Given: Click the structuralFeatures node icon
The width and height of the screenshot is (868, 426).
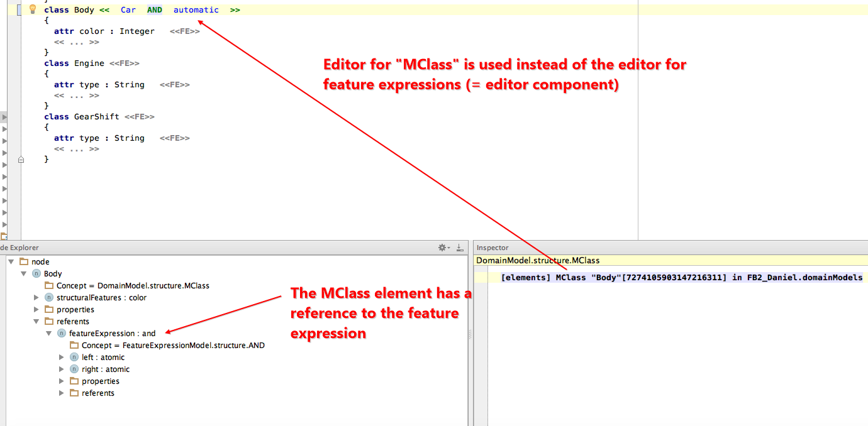Looking at the screenshot, I should pyautogui.click(x=49, y=298).
